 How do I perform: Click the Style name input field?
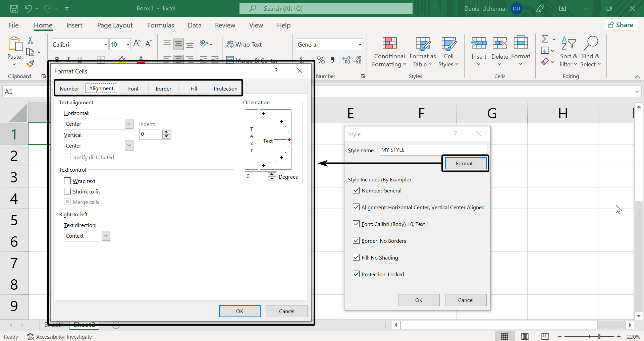click(x=433, y=150)
